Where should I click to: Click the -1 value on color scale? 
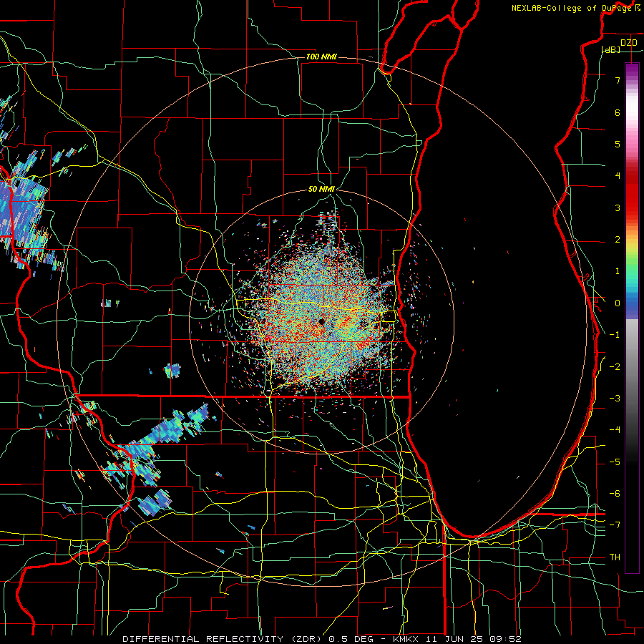[x=615, y=335]
